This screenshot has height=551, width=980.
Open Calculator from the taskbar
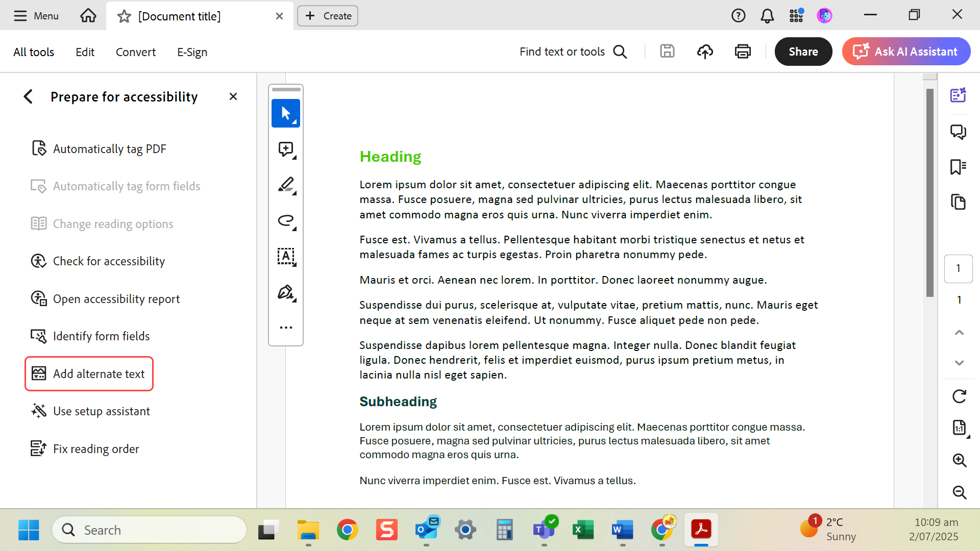click(504, 530)
